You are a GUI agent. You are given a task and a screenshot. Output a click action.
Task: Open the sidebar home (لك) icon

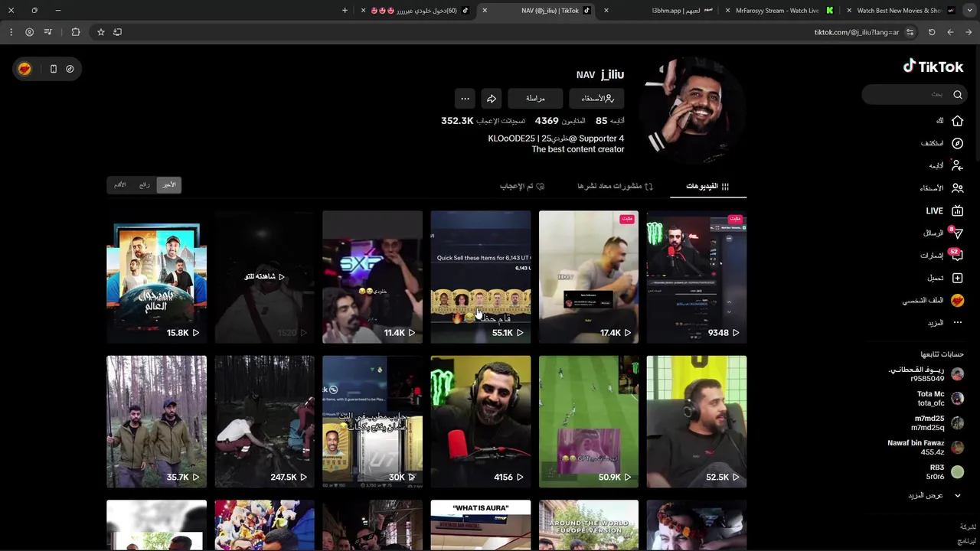tap(957, 121)
